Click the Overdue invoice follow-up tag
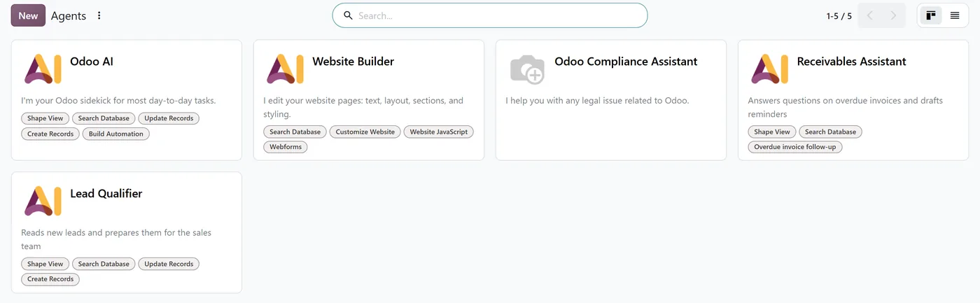Viewport: 980px width, 303px height. pos(795,147)
